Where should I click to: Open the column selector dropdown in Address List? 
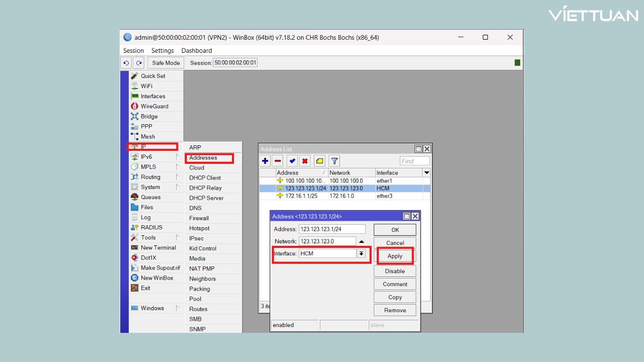pyautogui.click(x=427, y=172)
